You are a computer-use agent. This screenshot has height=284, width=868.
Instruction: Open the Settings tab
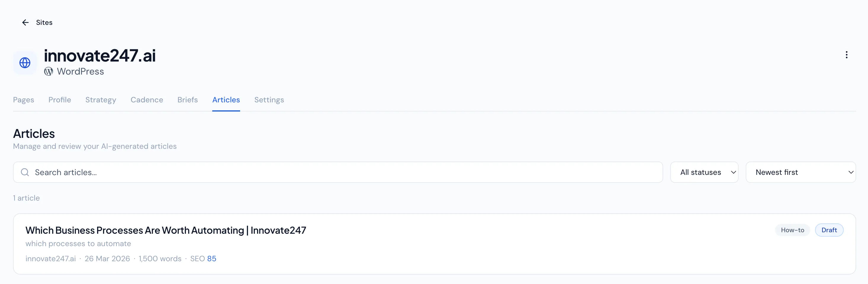pos(269,100)
